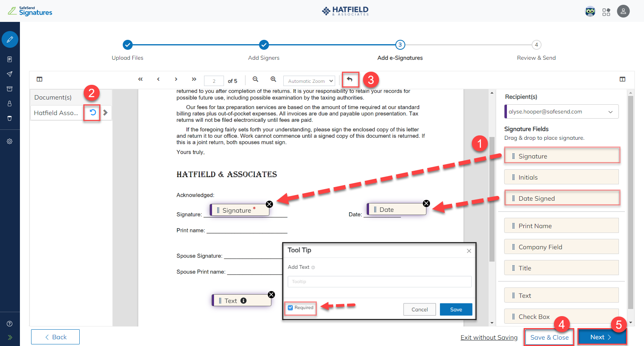Go to the Upload Files step
The width and height of the screenshot is (644, 346).
(x=128, y=45)
